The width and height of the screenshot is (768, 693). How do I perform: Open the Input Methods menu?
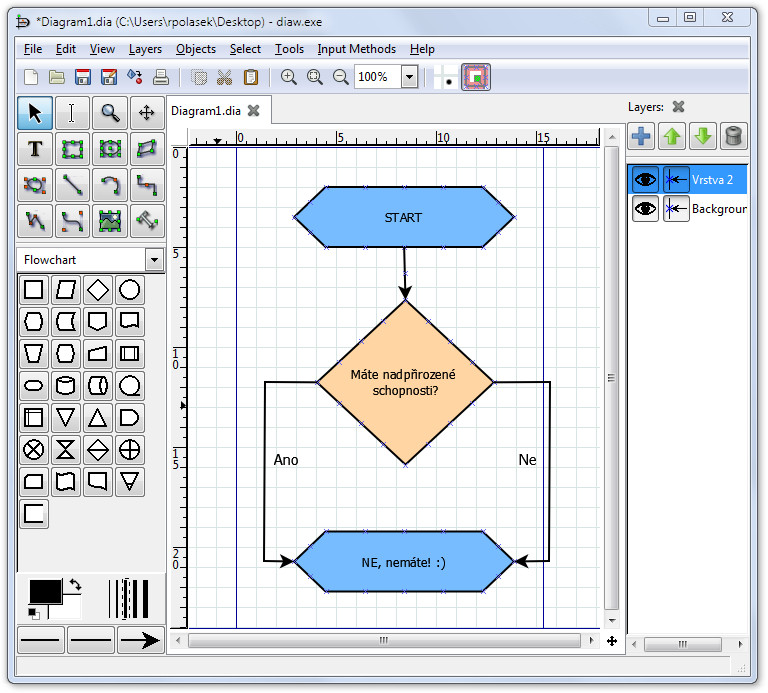click(357, 49)
